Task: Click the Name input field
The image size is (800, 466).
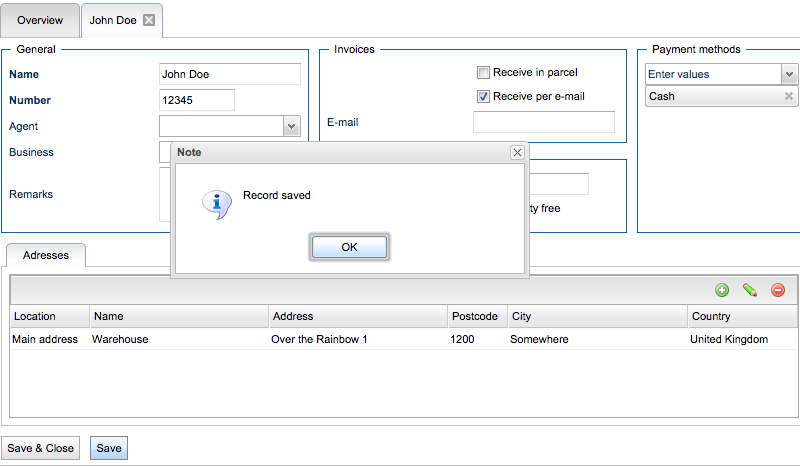Action: tap(229, 74)
